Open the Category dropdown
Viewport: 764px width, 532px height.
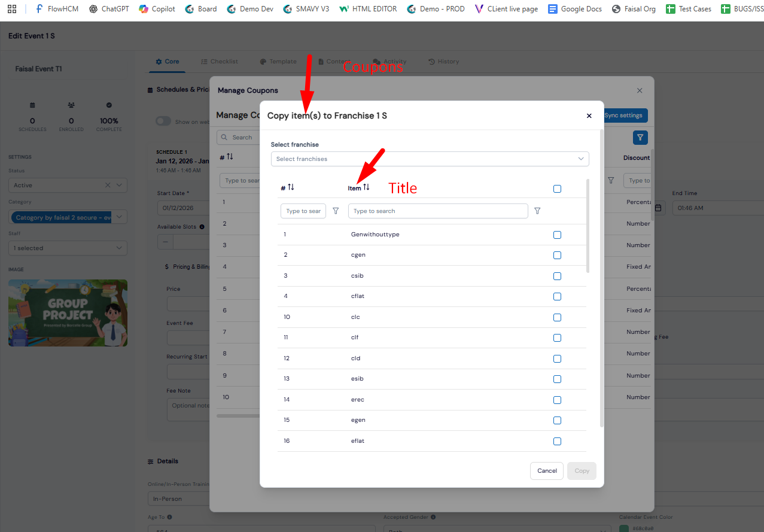[68, 217]
